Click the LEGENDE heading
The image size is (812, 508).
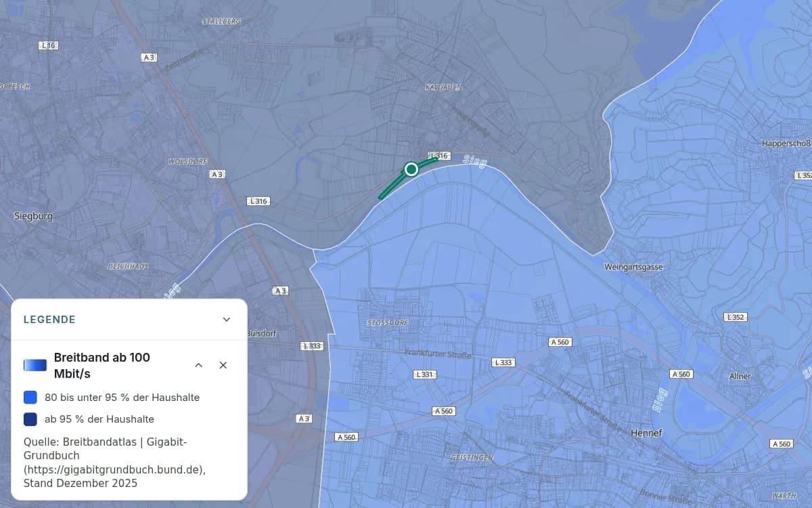49,320
